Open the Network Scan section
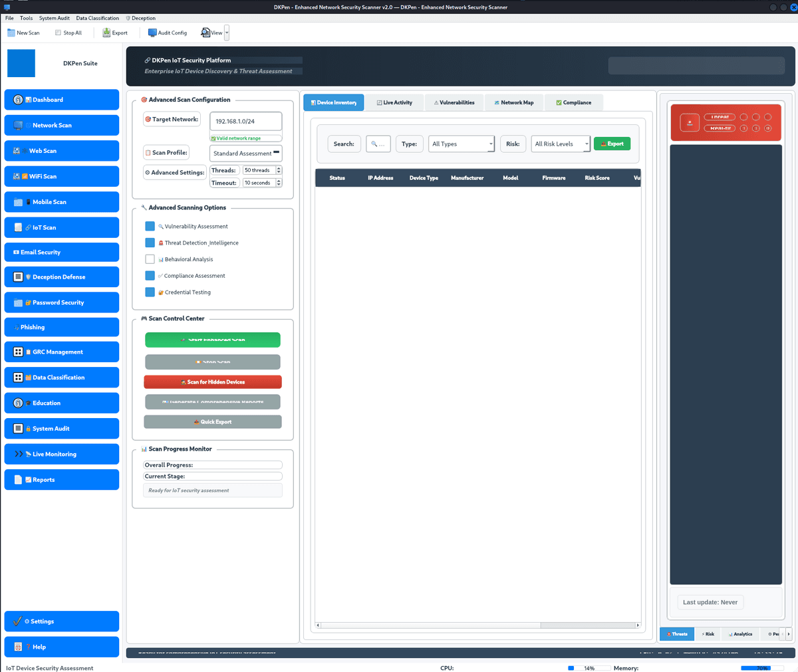798x672 pixels. pyautogui.click(x=61, y=125)
